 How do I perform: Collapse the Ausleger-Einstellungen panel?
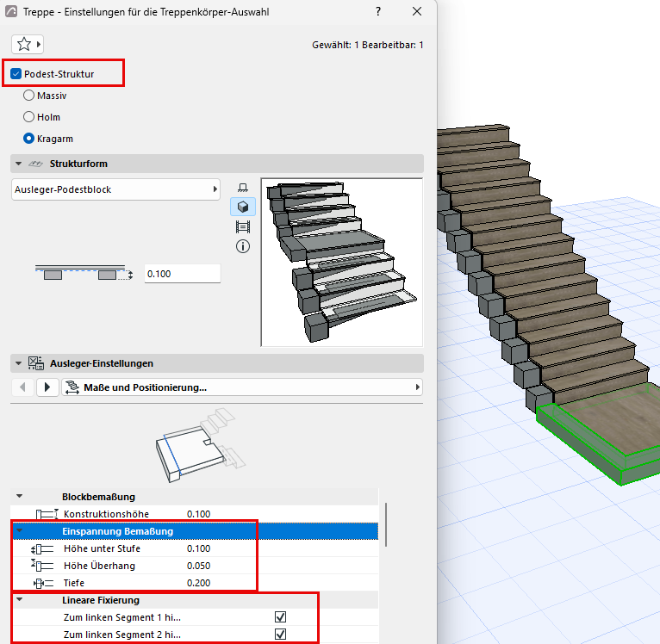[x=18, y=363]
